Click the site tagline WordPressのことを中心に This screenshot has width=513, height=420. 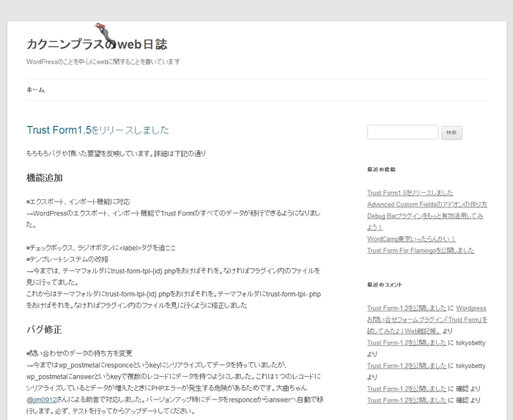point(103,62)
